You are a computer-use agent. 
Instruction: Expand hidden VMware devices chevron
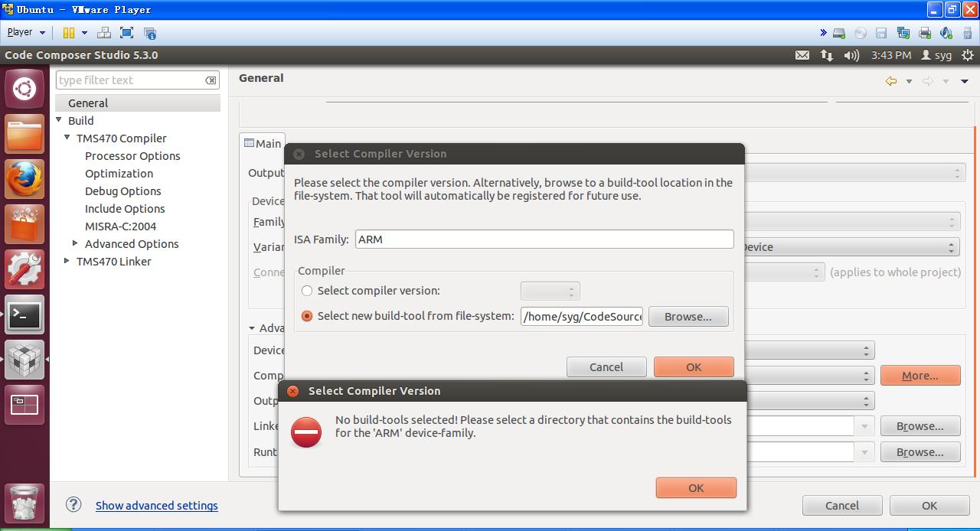coord(823,33)
